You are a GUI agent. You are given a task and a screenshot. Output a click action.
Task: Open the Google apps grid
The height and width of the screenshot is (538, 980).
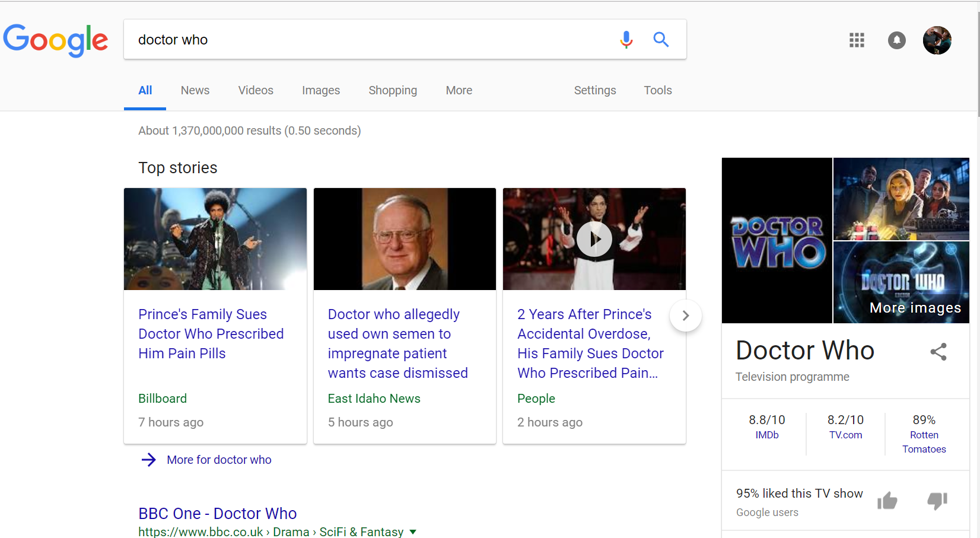(x=857, y=40)
